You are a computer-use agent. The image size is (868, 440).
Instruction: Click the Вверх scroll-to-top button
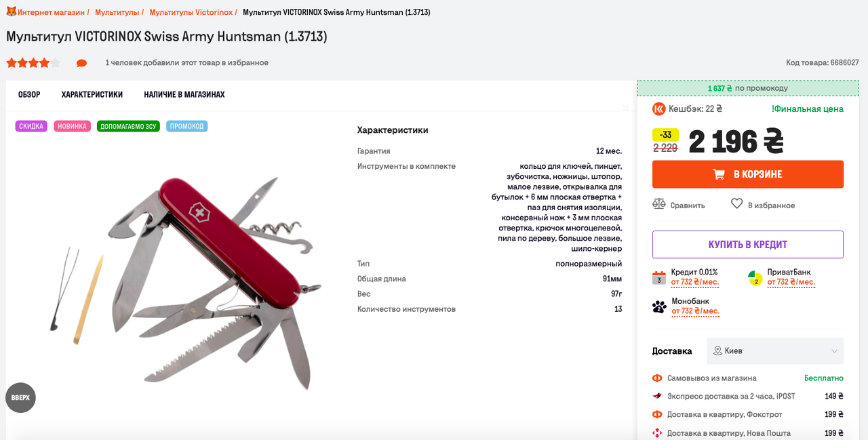click(20, 397)
